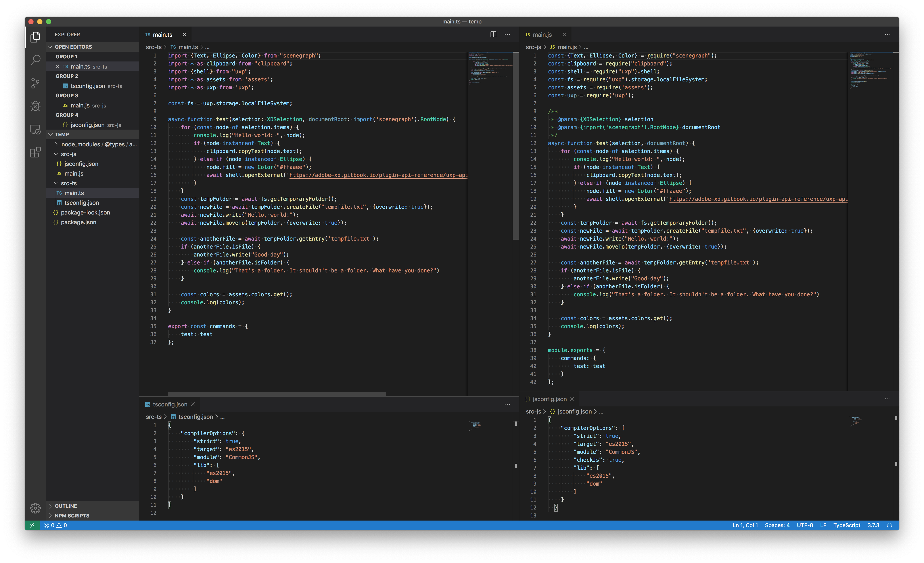Click src-js breadcrumb above main.js editor
This screenshot has width=924, height=563.
pos(533,47)
